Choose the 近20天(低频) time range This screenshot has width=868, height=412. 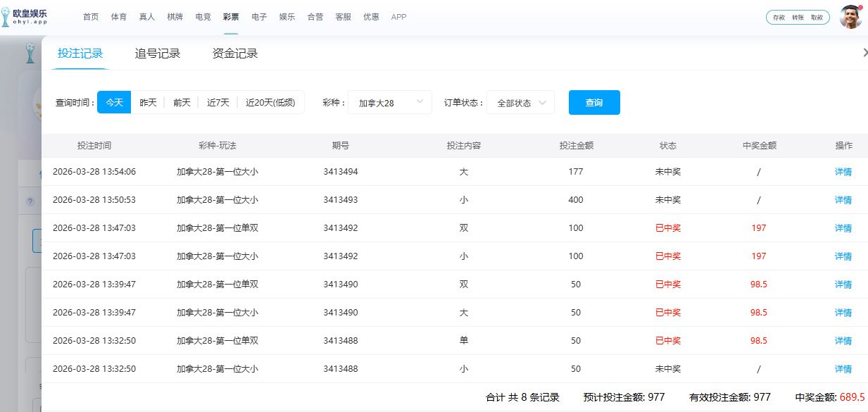point(270,102)
